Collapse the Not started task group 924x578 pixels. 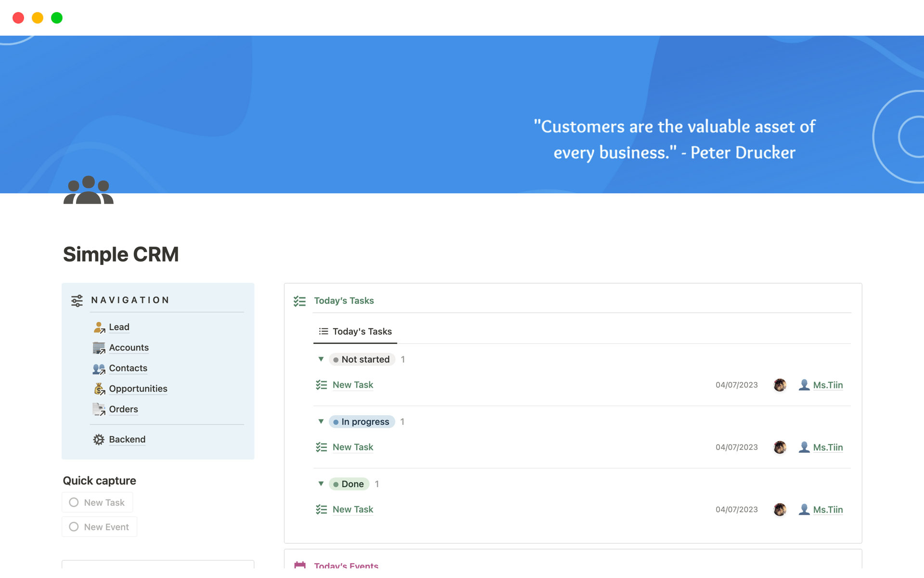coord(321,359)
